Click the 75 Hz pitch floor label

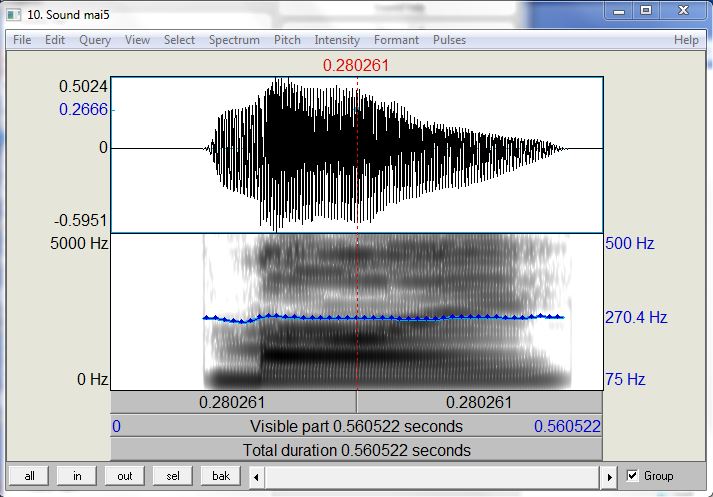tap(625, 379)
